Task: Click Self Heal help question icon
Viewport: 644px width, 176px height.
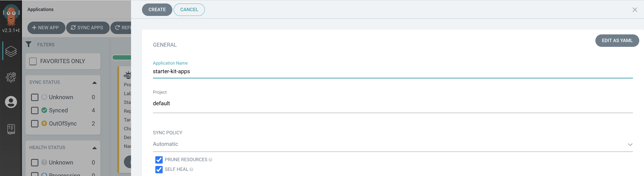Action: [192, 169]
